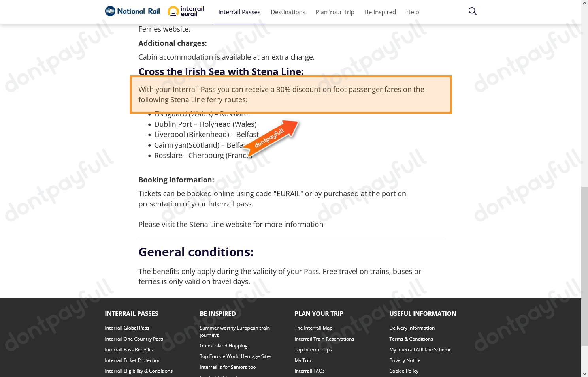The width and height of the screenshot is (588, 377).
Task: Open Interrail Ticket Protection link
Action: coord(132,360)
